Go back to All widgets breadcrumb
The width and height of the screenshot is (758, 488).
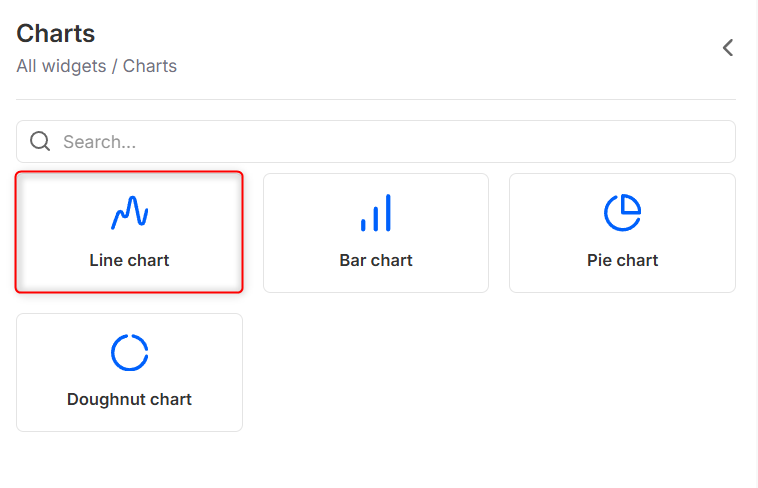(x=61, y=67)
